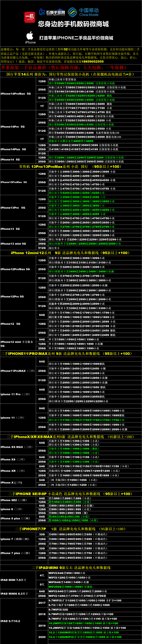
Task: Select the iPhone12Pro 5G model label
Action: [12, 297]
